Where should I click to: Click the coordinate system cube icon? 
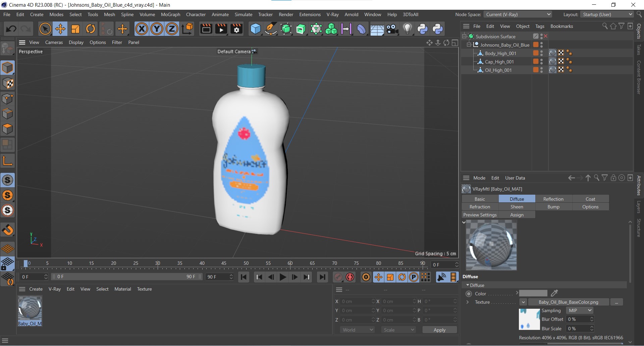(188, 29)
